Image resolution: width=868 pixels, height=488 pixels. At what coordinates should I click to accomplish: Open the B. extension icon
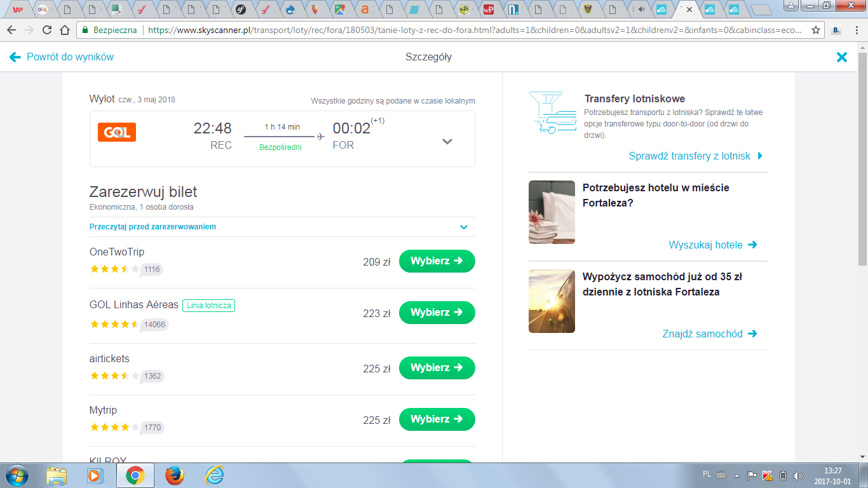(x=836, y=30)
